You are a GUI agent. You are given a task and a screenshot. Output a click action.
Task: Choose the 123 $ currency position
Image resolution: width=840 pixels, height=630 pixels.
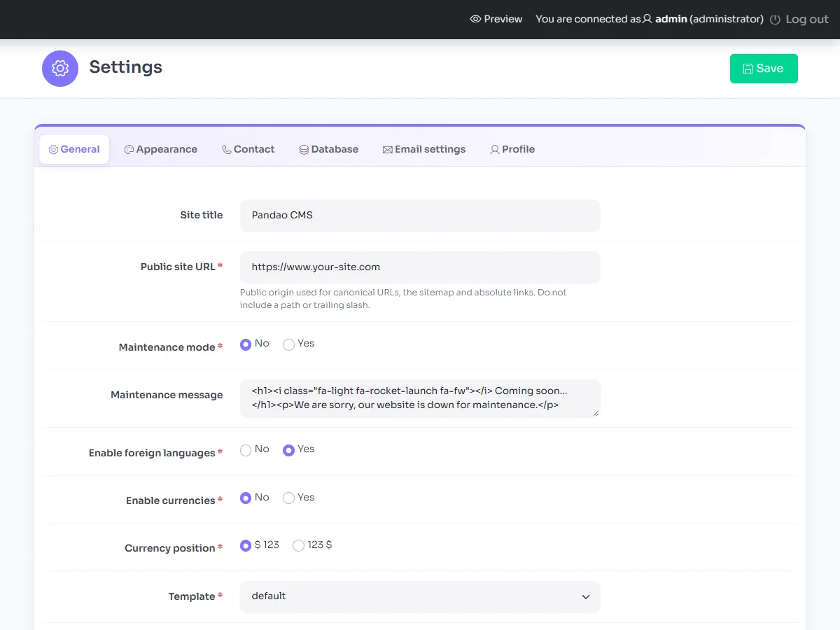[x=298, y=545]
